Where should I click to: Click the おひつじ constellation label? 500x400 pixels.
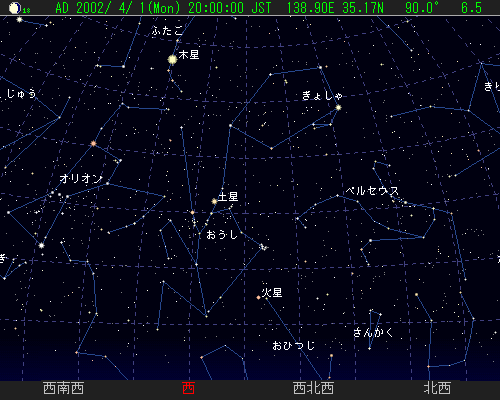(294, 345)
